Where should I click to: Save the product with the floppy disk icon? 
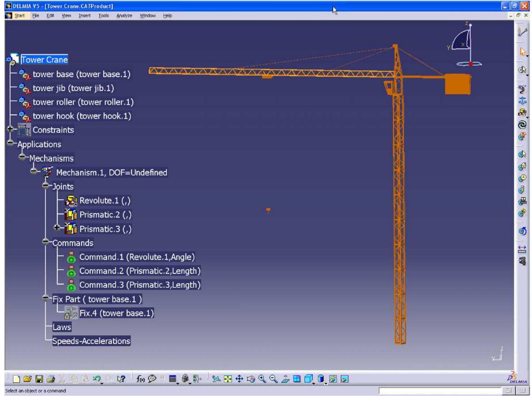(39, 379)
